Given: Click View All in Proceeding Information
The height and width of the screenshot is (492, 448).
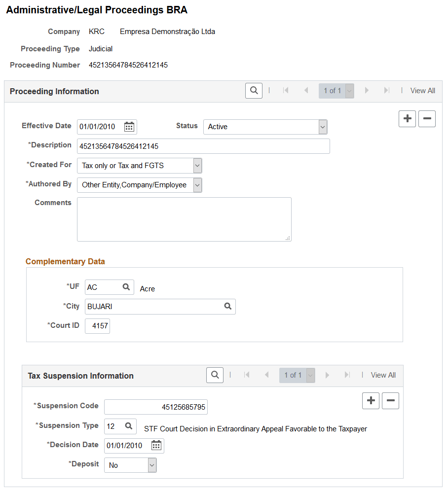Looking at the screenshot, I should point(422,91).
